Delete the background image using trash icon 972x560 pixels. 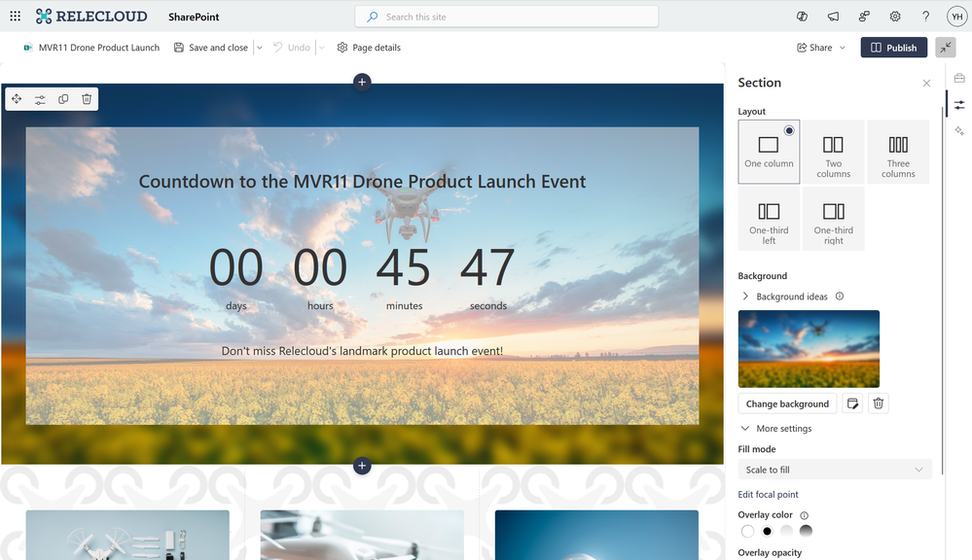(879, 403)
